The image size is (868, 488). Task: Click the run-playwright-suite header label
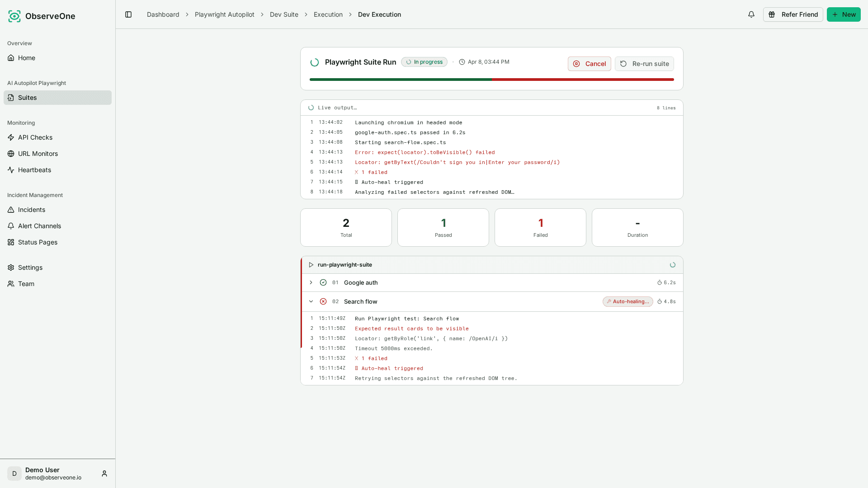(345, 265)
